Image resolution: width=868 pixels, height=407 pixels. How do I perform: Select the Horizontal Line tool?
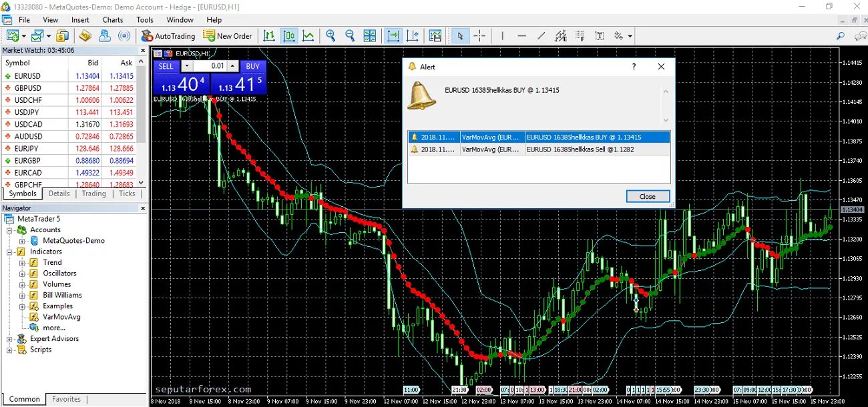coord(522,36)
